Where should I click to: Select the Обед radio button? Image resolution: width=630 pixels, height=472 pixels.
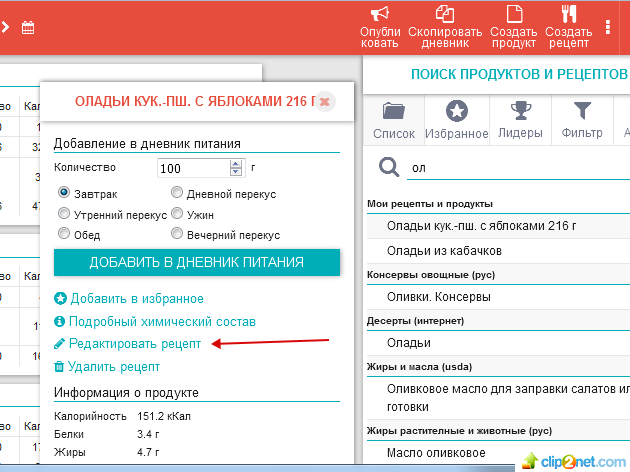(64, 234)
